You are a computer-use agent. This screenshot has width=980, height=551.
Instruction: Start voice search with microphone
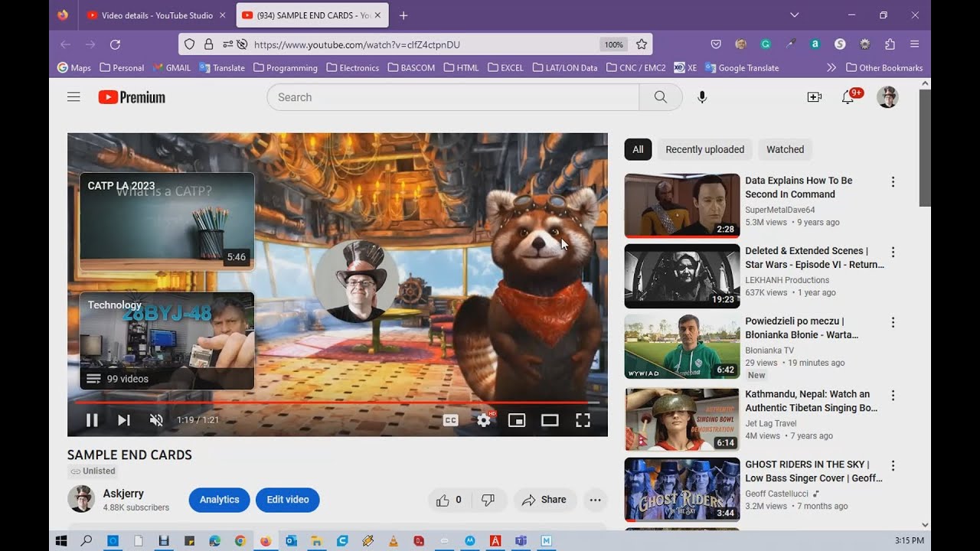pos(702,97)
